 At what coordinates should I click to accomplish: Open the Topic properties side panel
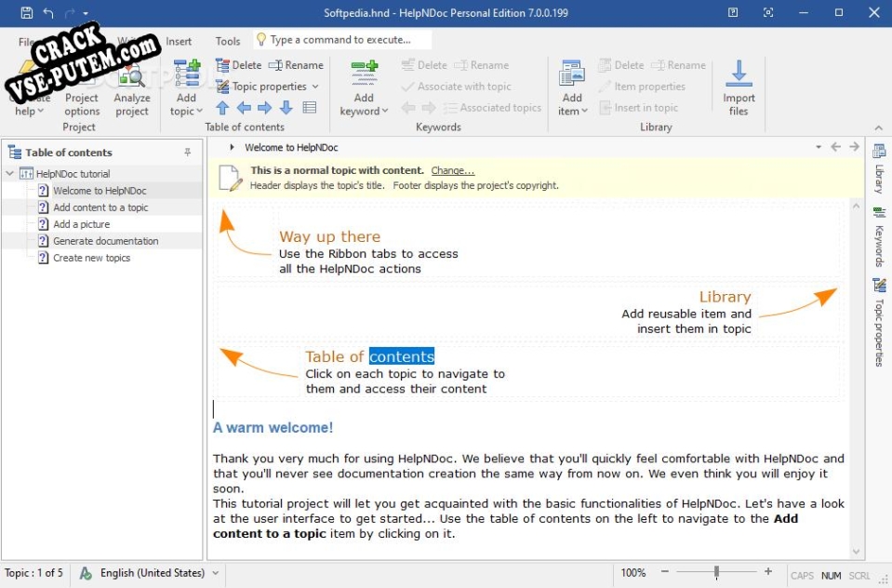879,322
